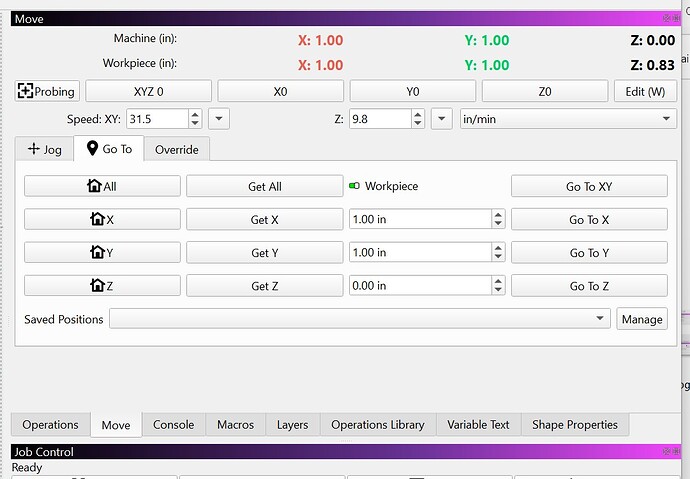Open the XY speed presets dropdown
This screenshot has height=479, width=690.
pyautogui.click(x=219, y=119)
